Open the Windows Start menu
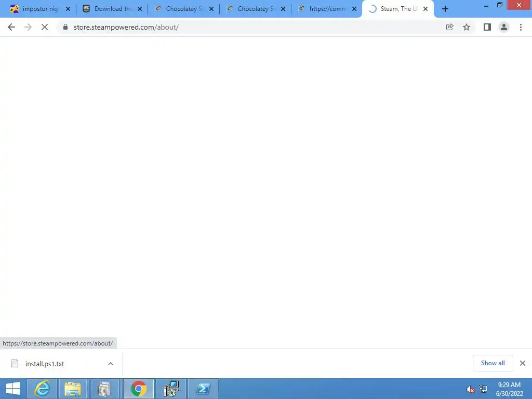This screenshot has height=399, width=532. pyautogui.click(x=12, y=389)
